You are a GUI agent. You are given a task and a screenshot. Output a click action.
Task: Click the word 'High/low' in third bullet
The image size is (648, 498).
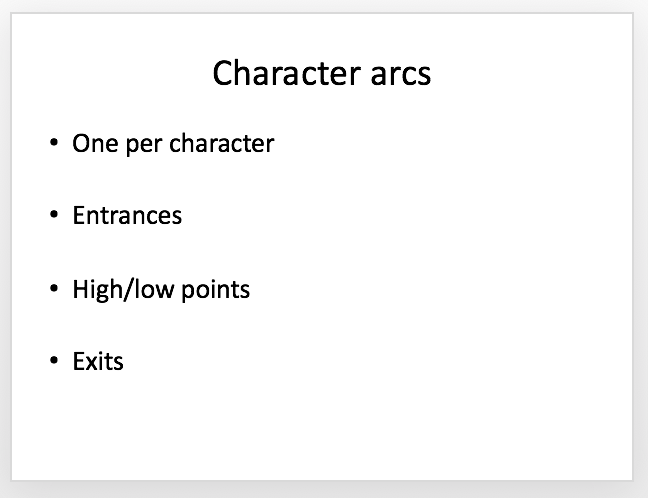[123, 289]
